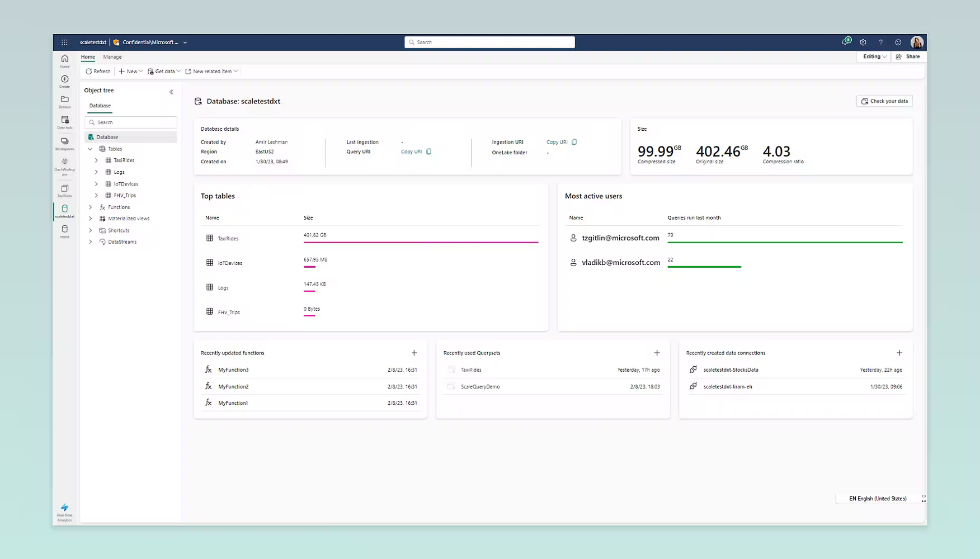The image size is (980, 559).
Task: Open user profile avatar
Action: 917,42
